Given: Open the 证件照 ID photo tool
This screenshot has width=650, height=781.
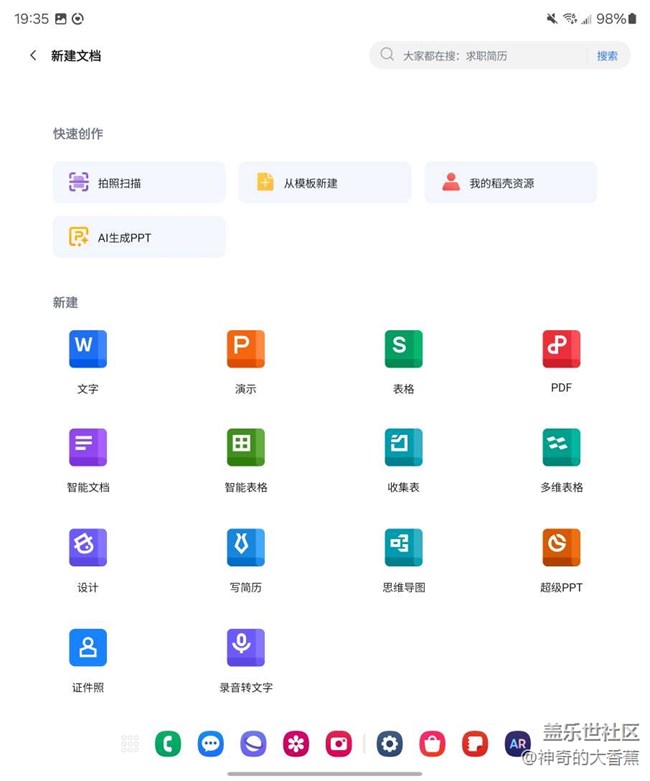Looking at the screenshot, I should [x=88, y=648].
